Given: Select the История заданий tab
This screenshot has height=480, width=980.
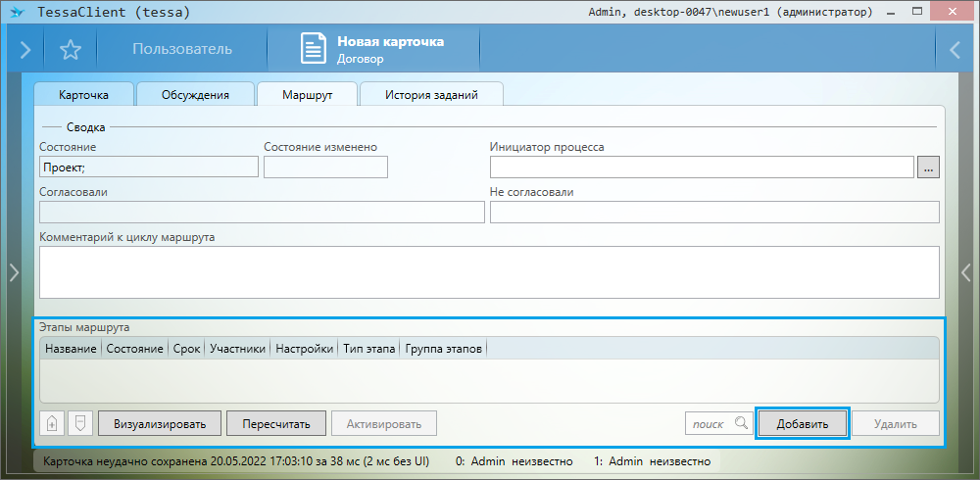Looking at the screenshot, I should [431, 95].
